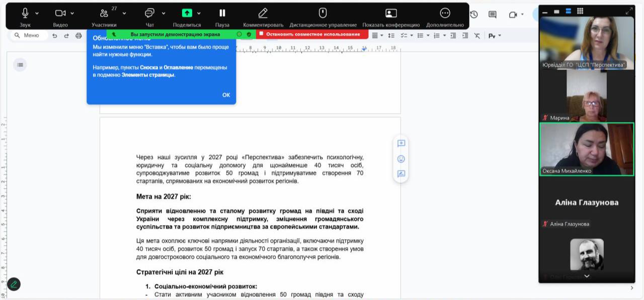The image size is (644, 300).
Task: Print the document using the printer icon
Action: point(78,36)
